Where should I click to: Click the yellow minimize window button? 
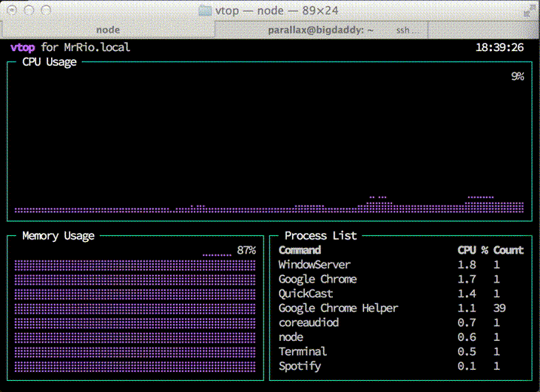30,10
